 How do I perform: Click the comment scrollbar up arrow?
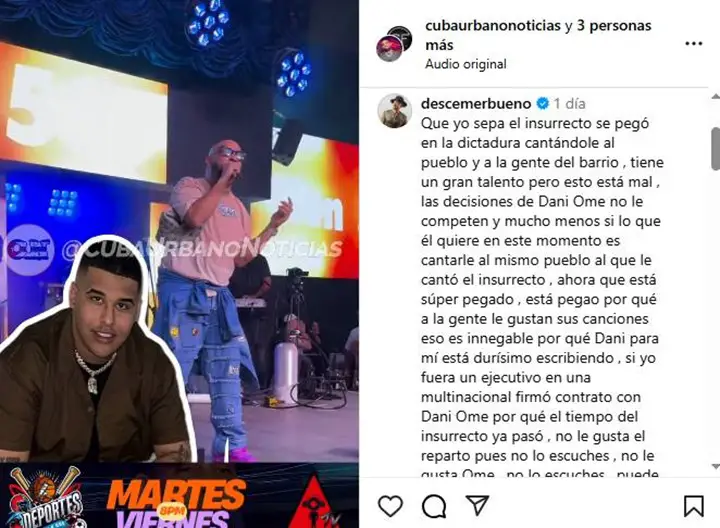[x=715, y=97]
